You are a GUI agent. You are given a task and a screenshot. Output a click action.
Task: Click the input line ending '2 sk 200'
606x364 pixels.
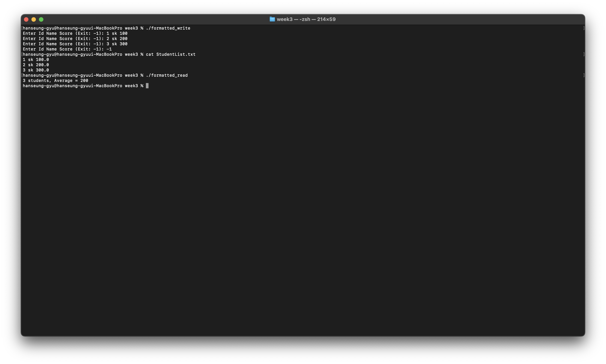(75, 39)
